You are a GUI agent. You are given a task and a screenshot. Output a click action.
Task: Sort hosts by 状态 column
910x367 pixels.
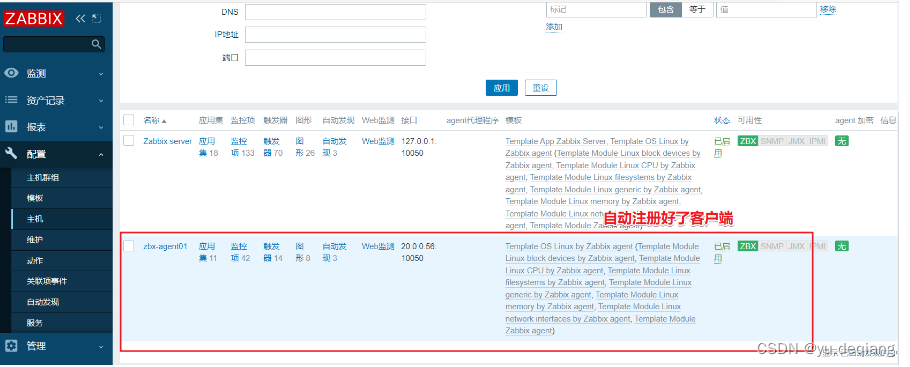click(722, 120)
